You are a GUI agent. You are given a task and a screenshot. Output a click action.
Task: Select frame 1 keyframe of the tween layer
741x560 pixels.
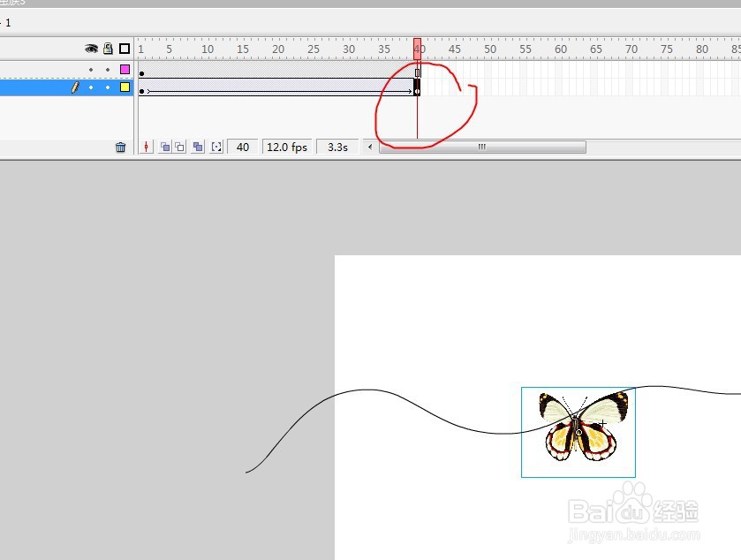142,89
